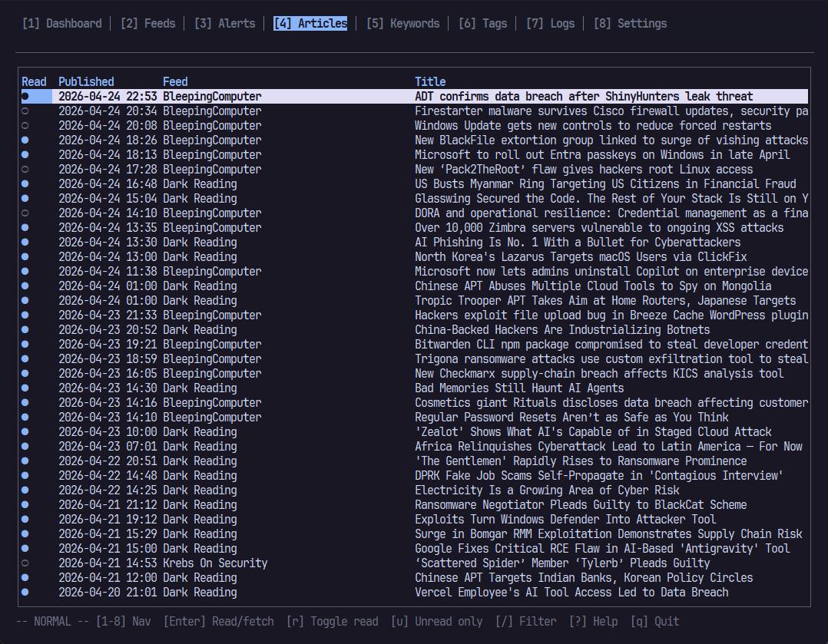Click the Published column header

click(86, 82)
